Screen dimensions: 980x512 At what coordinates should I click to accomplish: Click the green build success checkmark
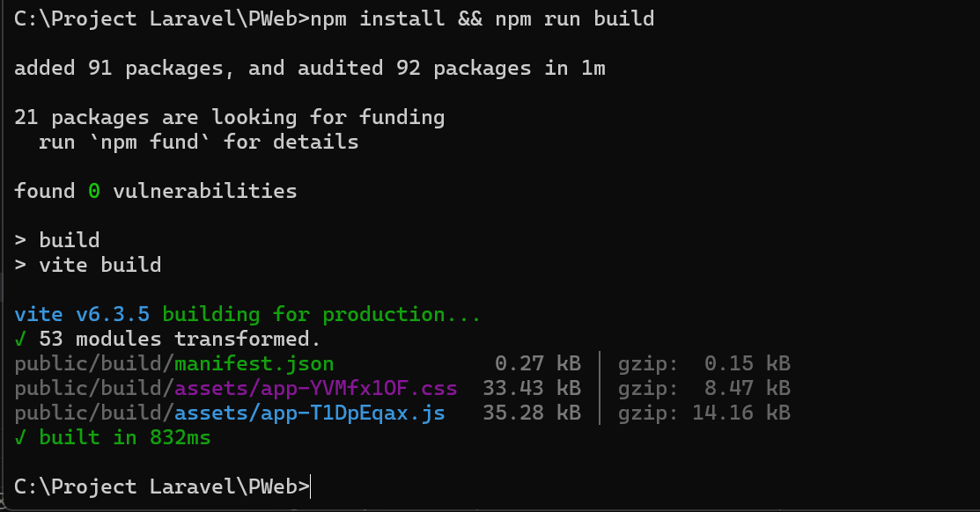pyautogui.click(x=19, y=436)
